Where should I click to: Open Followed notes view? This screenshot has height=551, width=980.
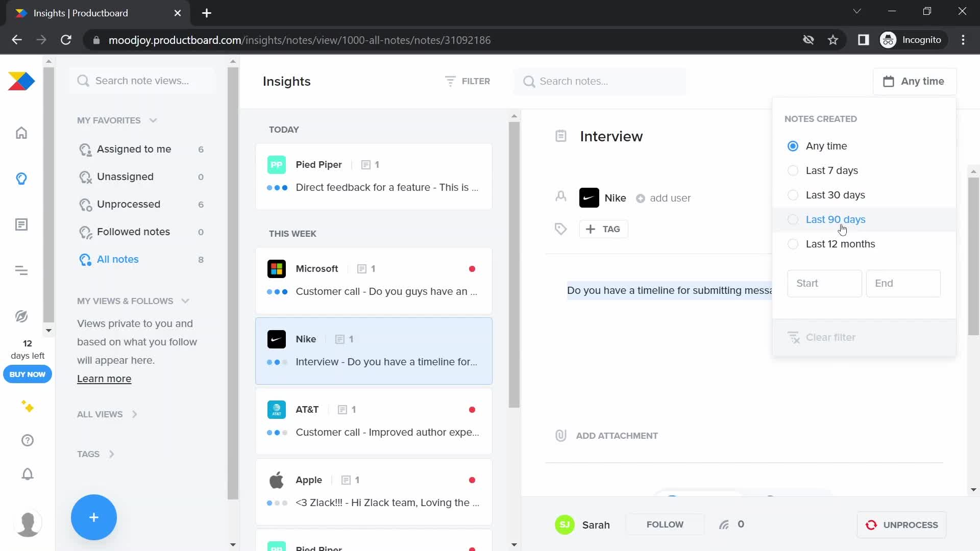pyautogui.click(x=141, y=232)
